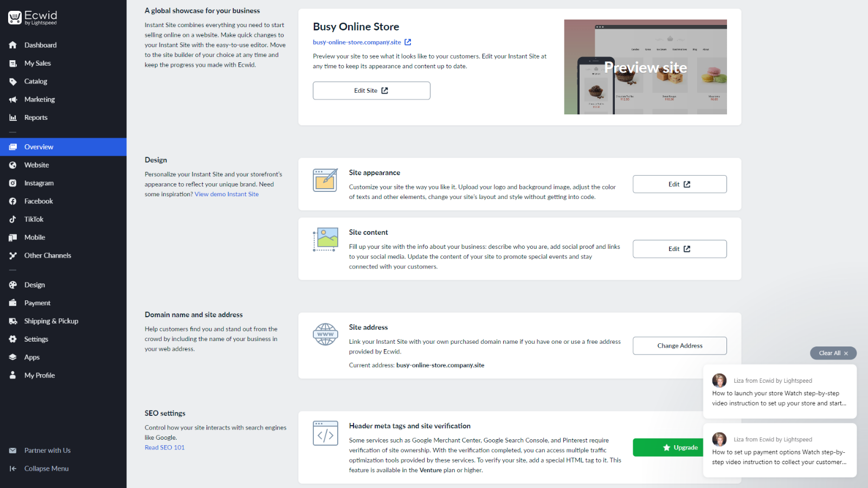Click the My Sales icon
Image resolution: width=868 pixels, height=488 pixels.
click(x=13, y=63)
